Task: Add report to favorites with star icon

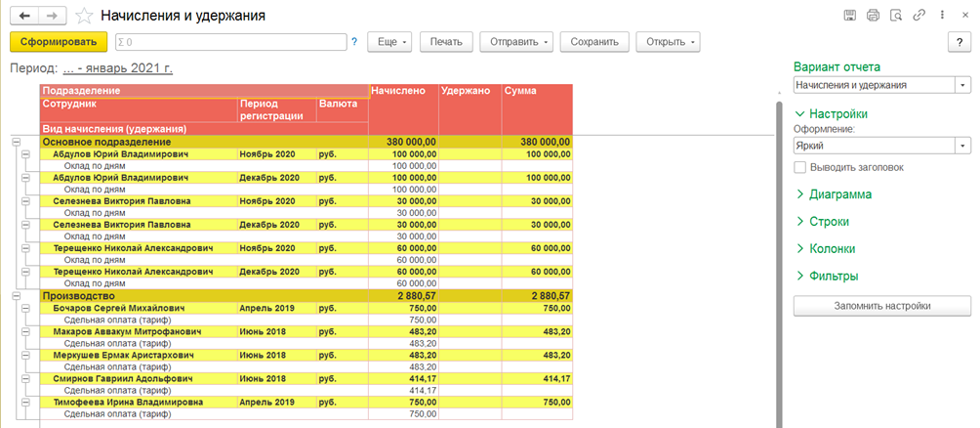Action: coord(84,16)
